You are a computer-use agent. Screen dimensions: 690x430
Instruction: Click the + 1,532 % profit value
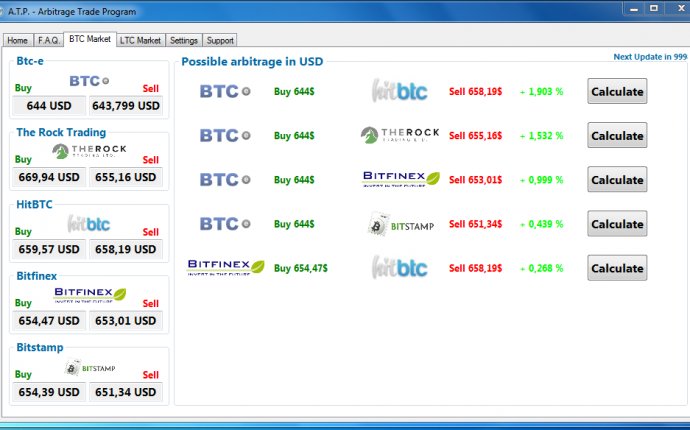pyautogui.click(x=541, y=136)
